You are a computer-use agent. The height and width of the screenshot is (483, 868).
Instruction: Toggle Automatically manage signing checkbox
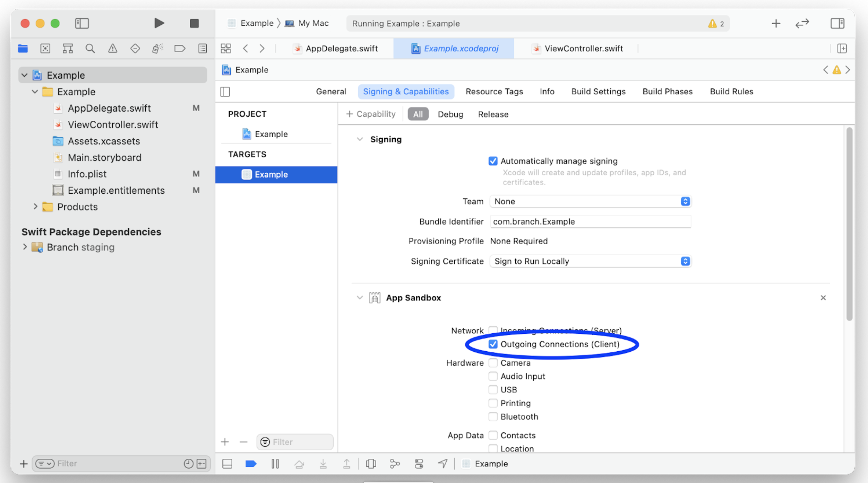(x=493, y=161)
